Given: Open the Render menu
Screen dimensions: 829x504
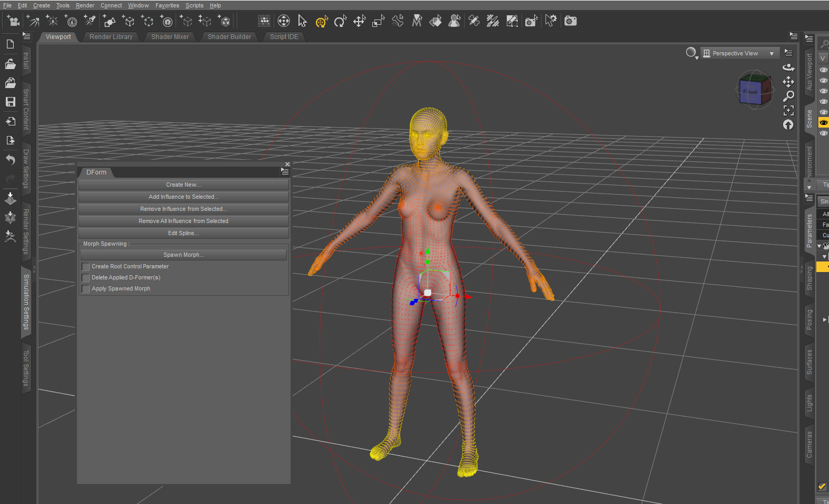Looking at the screenshot, I should (85, 5).
